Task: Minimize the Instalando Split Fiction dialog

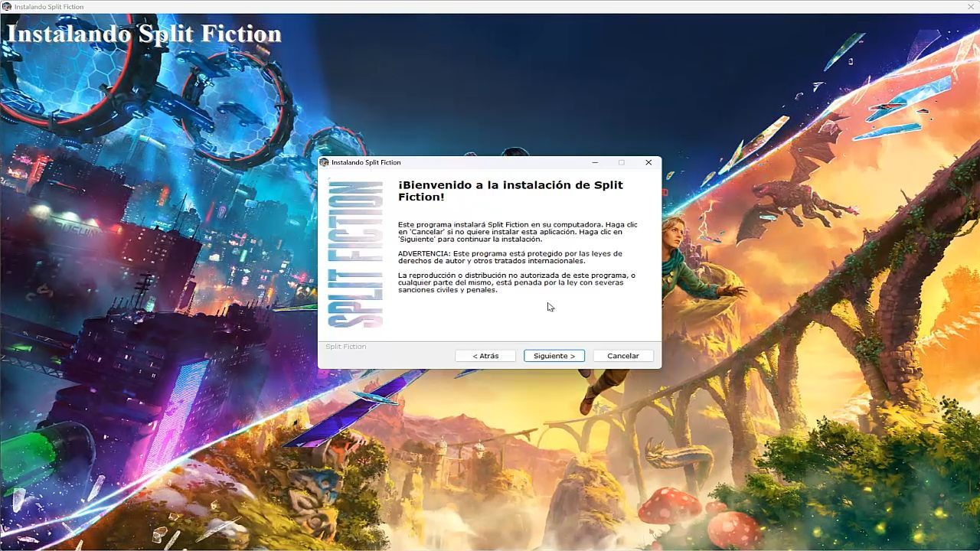Action: (596, 162)
